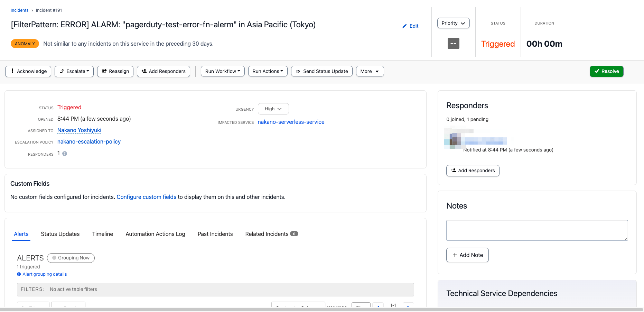Open the nakano-serverless-service link

tap(291, 122)
